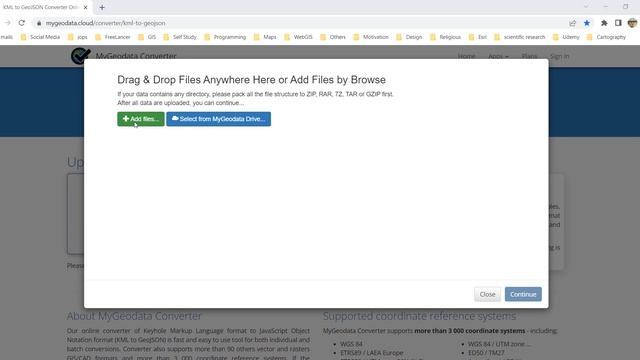
Task: Open the Self Study bookmark folder
Action: click(x=180, y=37)
